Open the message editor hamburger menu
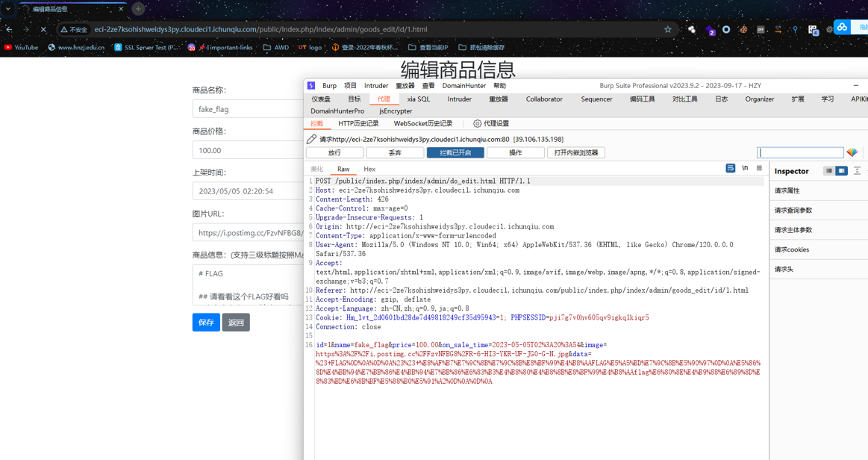The width and height of the screenshot is (868, 460). point(760,168)
